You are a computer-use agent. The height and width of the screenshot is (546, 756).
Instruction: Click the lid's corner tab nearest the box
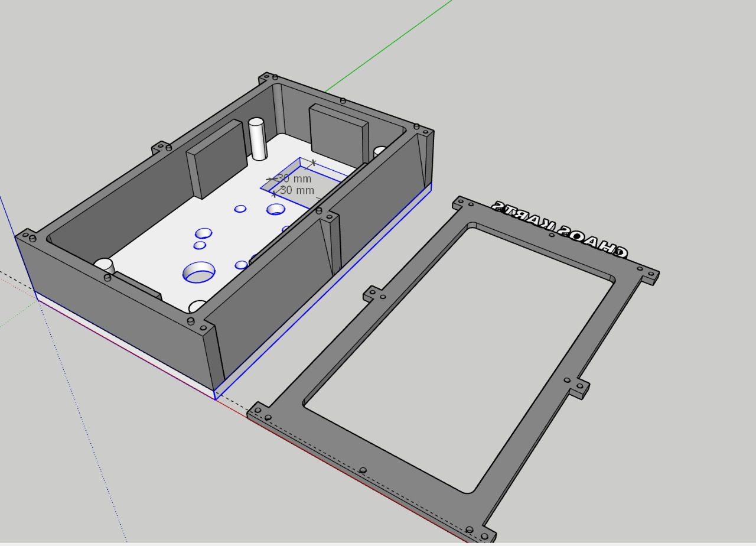tap(260, 412)
